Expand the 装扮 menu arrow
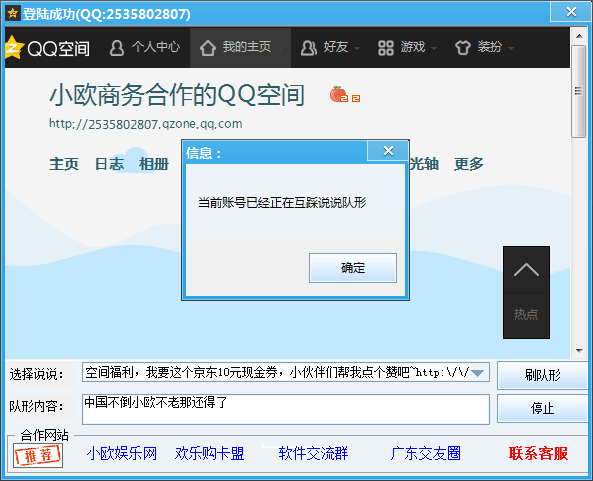The image size is (593, 481). point(511,48)
